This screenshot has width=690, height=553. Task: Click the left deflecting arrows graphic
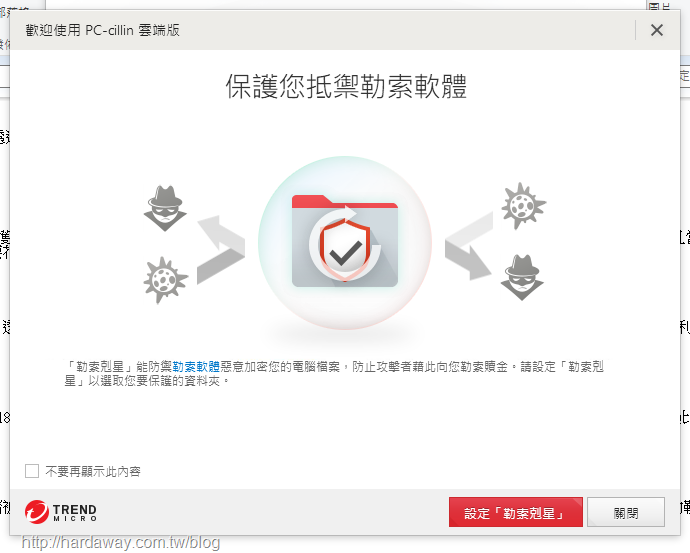(221, 249)
